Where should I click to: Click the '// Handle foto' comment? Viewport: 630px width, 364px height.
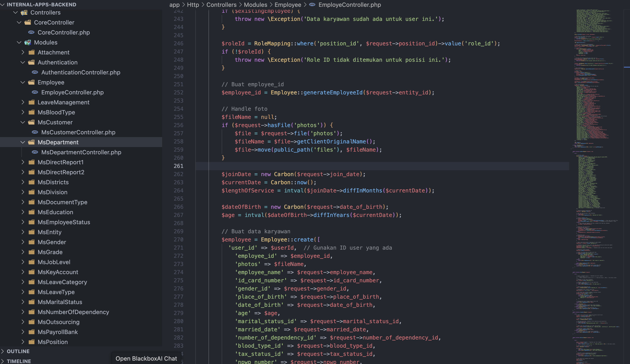tap(244, 109)
